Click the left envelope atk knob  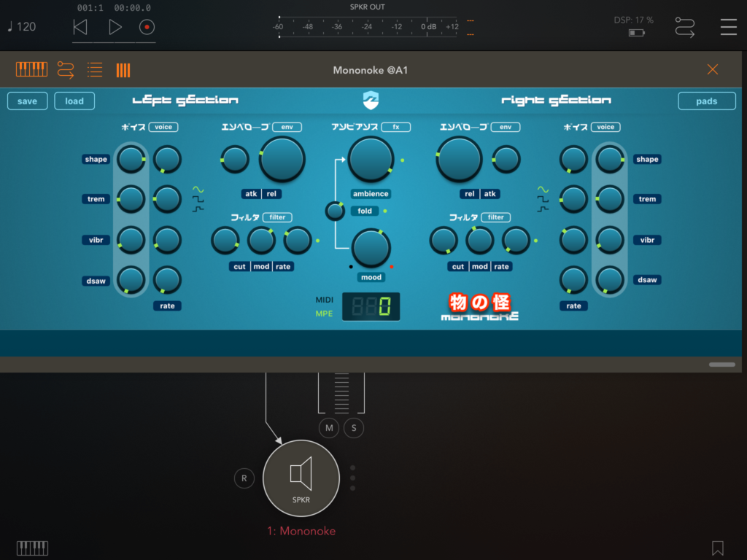click(x=235, y=159)
